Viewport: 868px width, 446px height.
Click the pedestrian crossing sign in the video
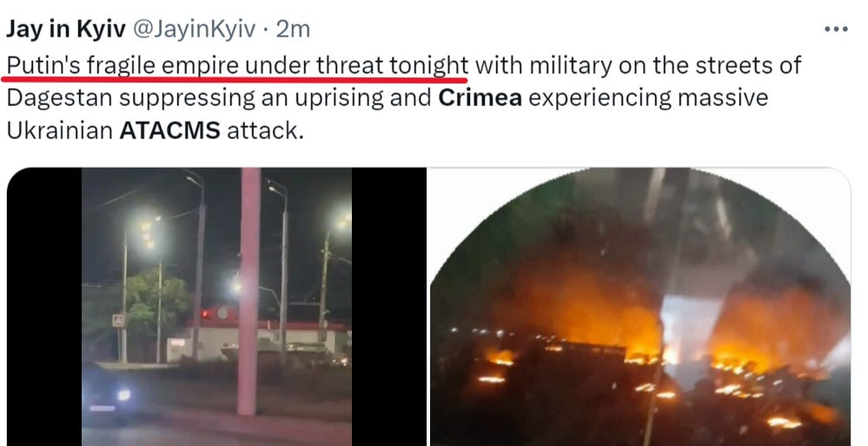tap(118, 320)
